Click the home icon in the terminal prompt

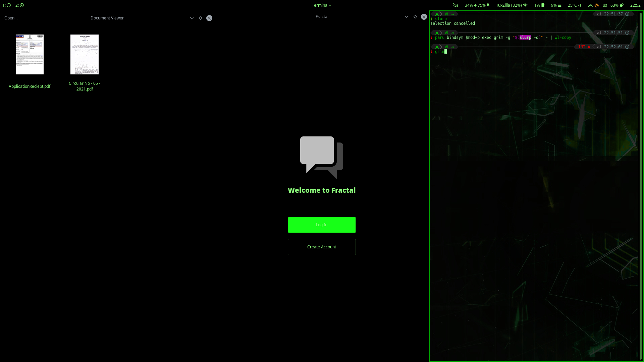click(446, 47)
